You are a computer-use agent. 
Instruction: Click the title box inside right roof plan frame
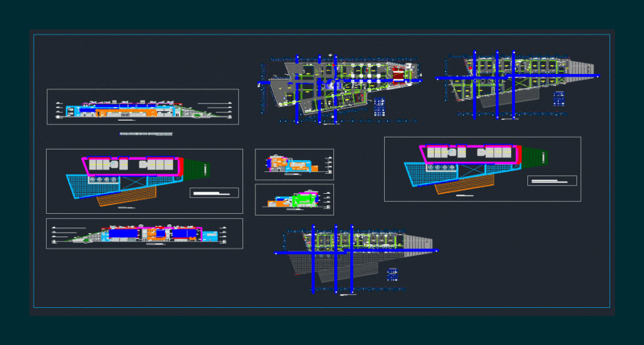coord(552,180)
